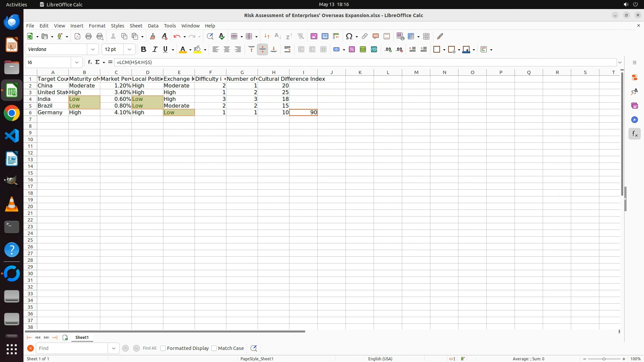This screenshot has width=644, height=362.
Task: Click the Sort Ascending icon
Action: [278, 36]
